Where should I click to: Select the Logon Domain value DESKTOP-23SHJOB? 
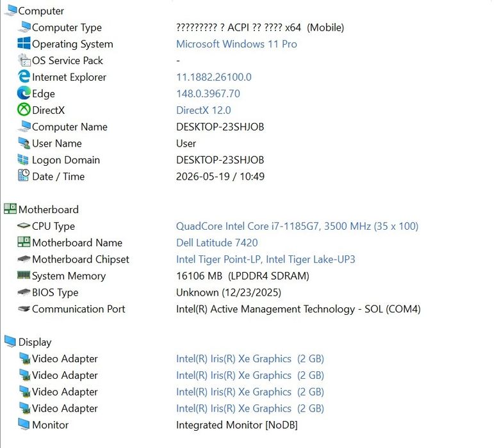tap(220, 160)
